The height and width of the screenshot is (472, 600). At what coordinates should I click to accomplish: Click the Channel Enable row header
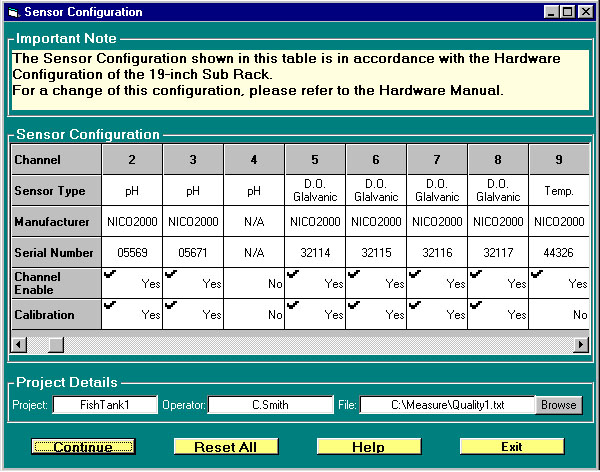[56, 283]
